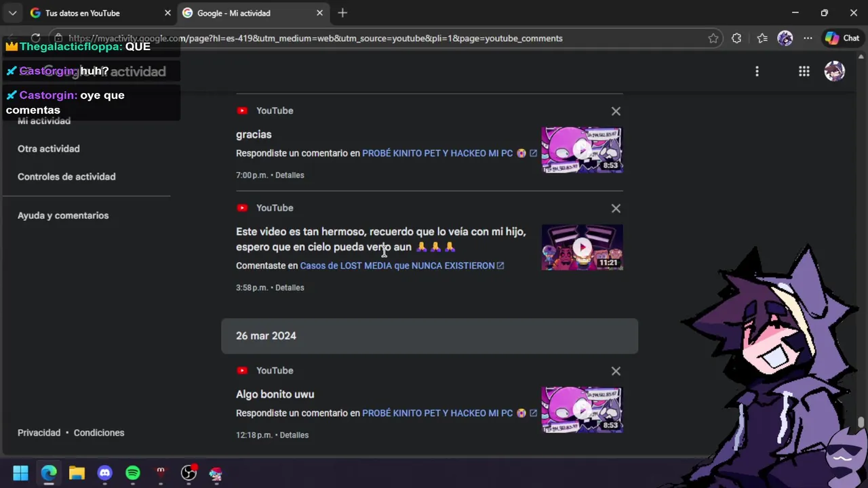The image size is (868, 488).
Task: Open a new browser tab
Action: (x=342, y=13)
